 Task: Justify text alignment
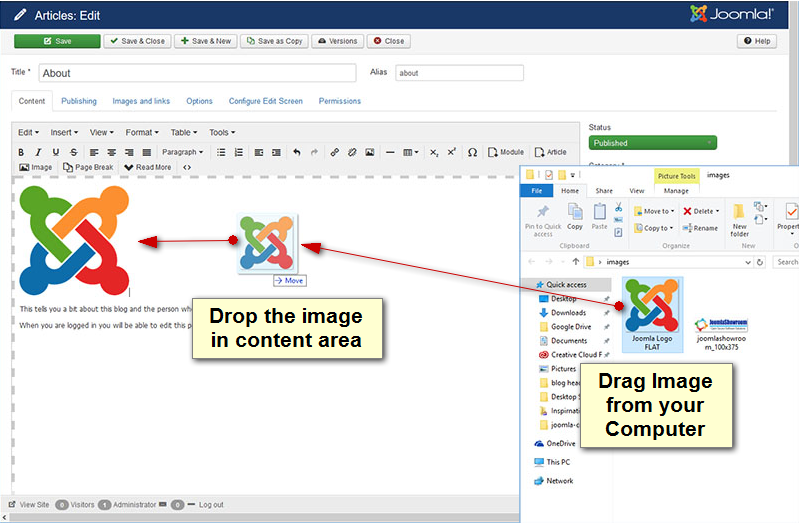click(147, 152)
